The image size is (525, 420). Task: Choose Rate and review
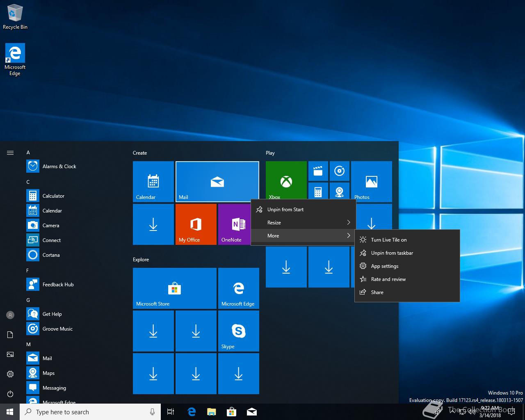tap(407, 279)
